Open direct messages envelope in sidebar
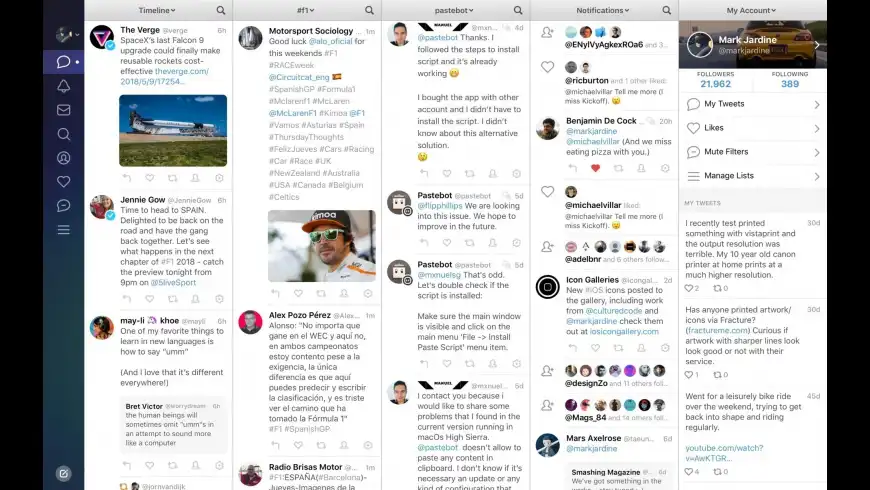The height and width of the screenshot is (490, 870). pos(63,110)
